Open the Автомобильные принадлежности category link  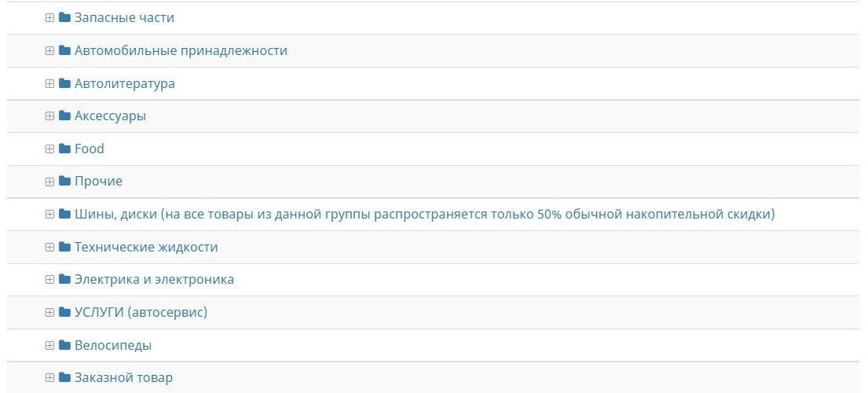coord(181,50)
